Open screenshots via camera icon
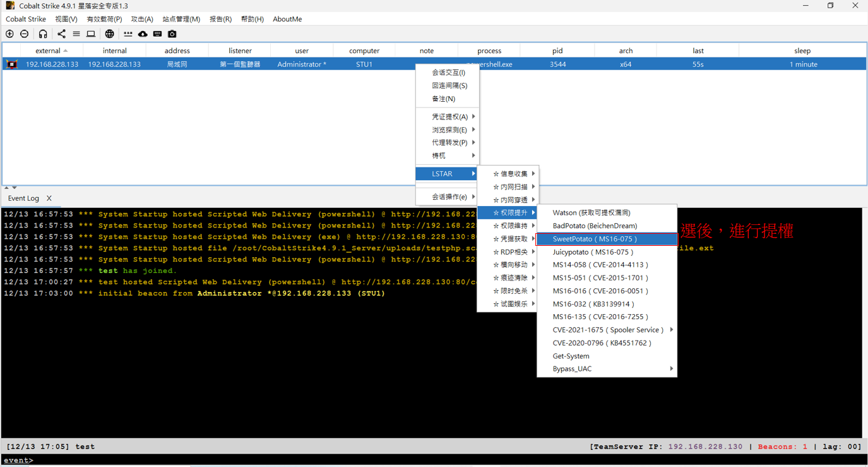 coord(172,34)
